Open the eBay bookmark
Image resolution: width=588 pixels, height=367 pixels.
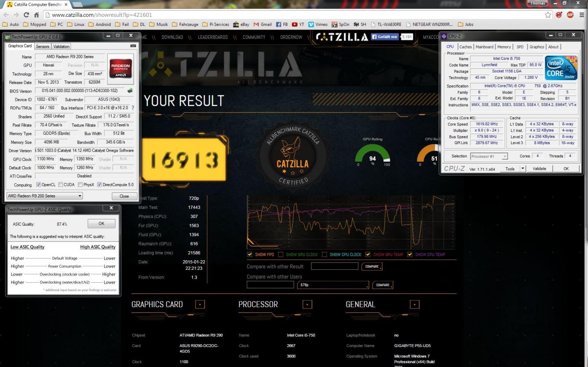[241, 24]
